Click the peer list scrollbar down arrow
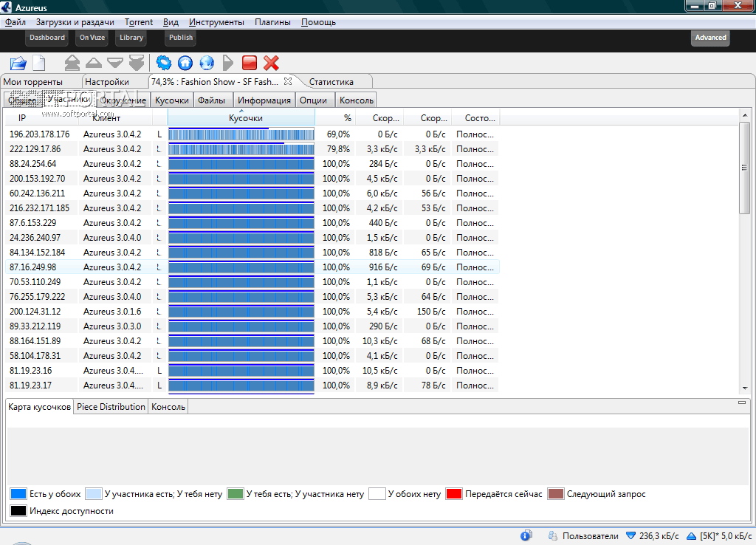 pyautogui.click(x=745, y=388)
